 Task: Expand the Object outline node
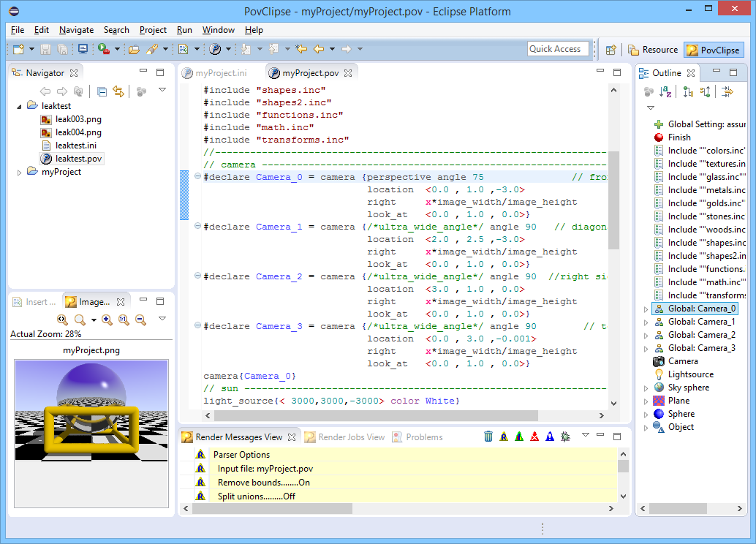(646, 427)
